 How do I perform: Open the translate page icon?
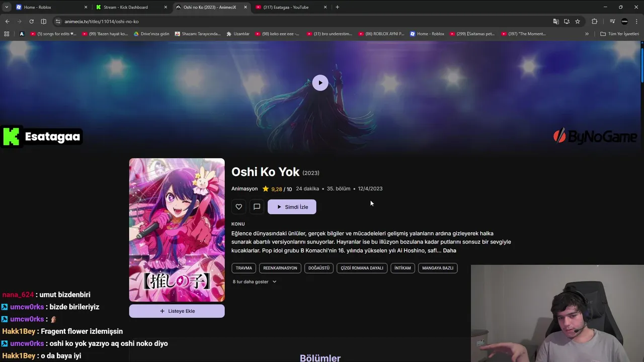[x=555, y=22]
